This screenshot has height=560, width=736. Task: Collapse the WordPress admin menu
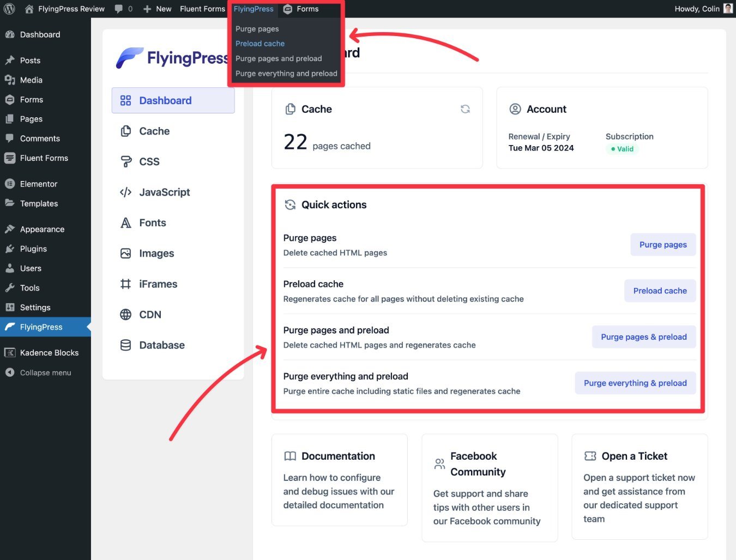pyautogui.click(x=45, y=373)
